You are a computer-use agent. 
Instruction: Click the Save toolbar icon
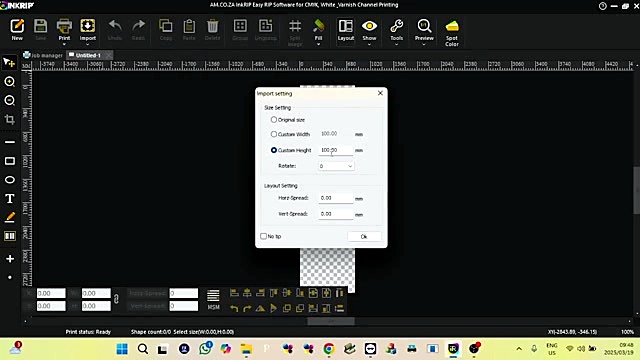click(x=40, y=26)
